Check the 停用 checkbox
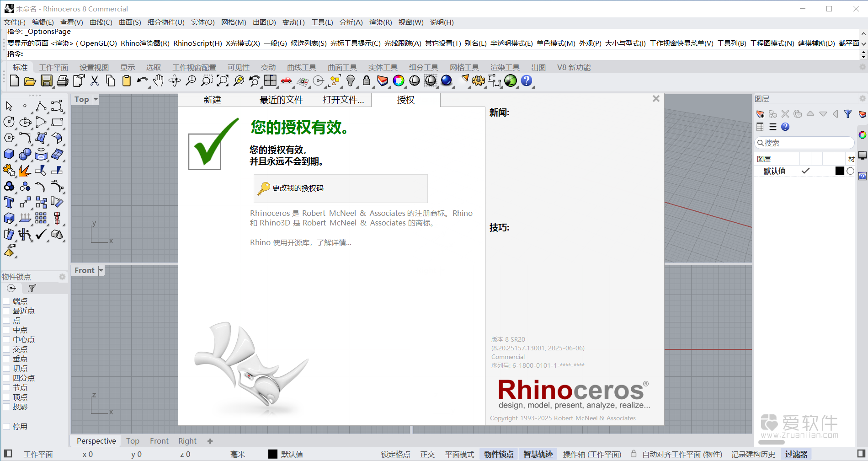 [6, 426]
